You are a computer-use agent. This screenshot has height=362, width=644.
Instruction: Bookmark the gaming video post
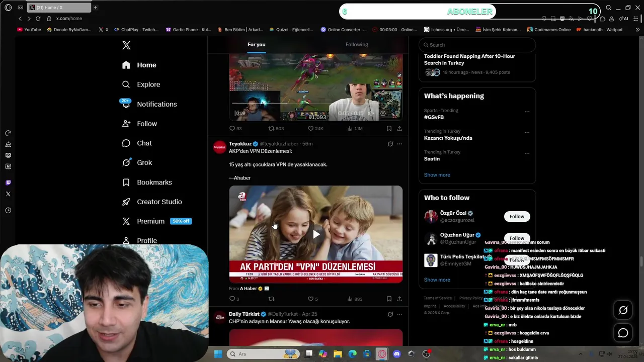(x=389, y=128)
